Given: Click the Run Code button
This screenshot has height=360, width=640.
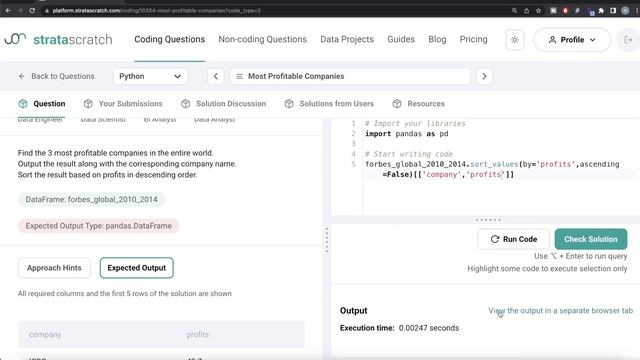Looking at the screenshot, I should pos(513,239).
